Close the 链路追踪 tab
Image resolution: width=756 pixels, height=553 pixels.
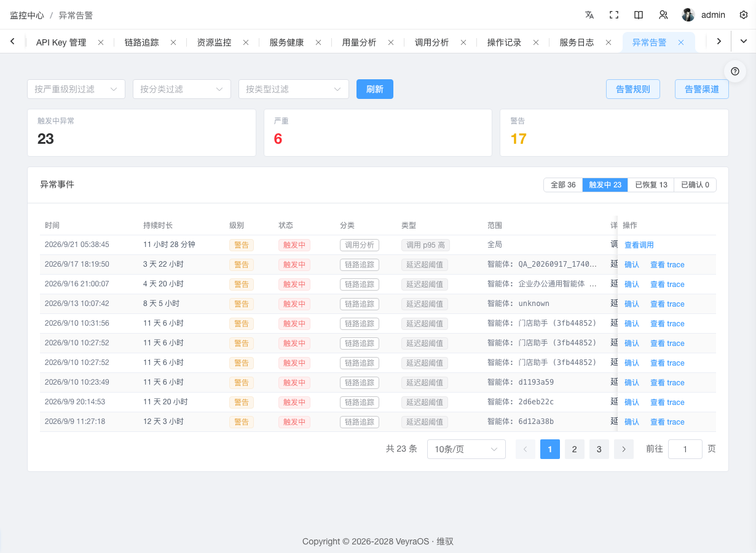tap(173, 42)
